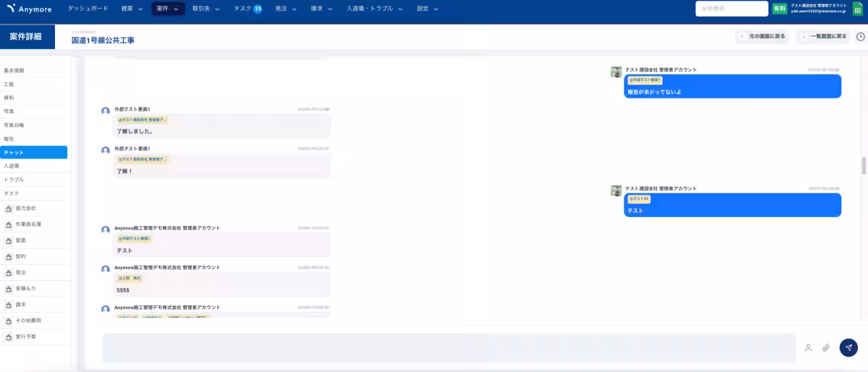Click the message text 5555

(x=123, y=290)
